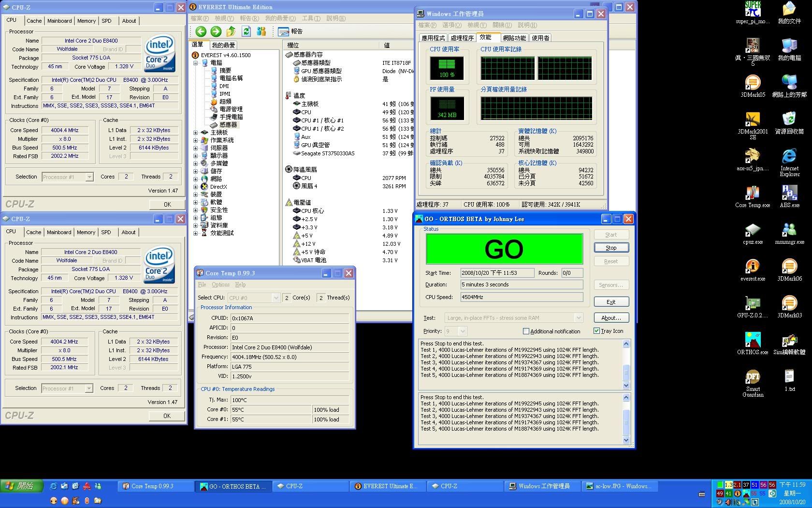Click EVEREST forward arrow toolbar icon

216,31
